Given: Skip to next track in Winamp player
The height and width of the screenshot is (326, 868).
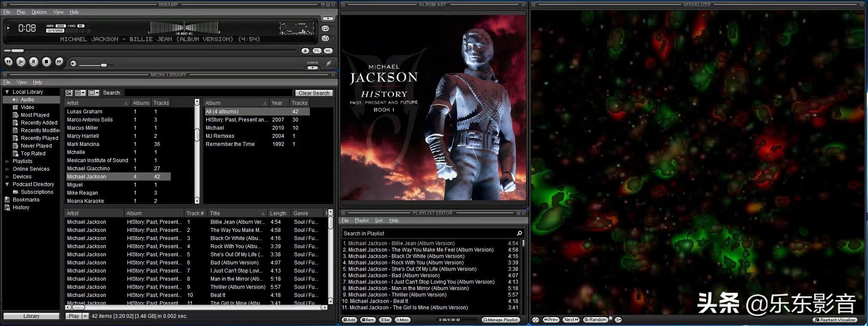Looking at the screenshot, I should [x=59, y=62].
